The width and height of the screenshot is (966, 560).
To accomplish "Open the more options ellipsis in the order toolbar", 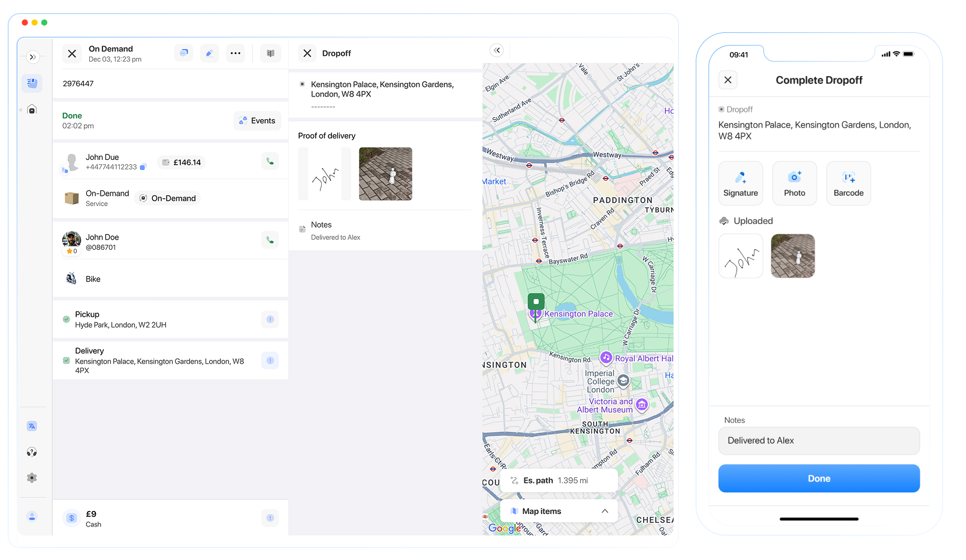I will click(x=236, y=53).
